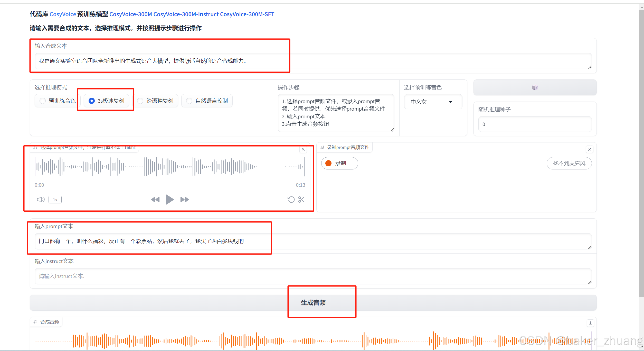Fast-forward the prompt audio
Screen dimensions: 644x351
click(184, 199)
